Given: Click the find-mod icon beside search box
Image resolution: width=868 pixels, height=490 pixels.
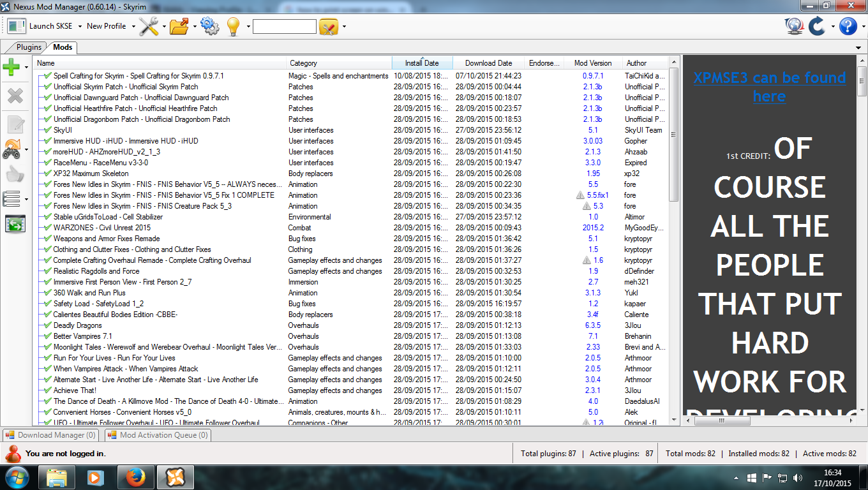Looking at the screenshot, I should pos(328,27).
